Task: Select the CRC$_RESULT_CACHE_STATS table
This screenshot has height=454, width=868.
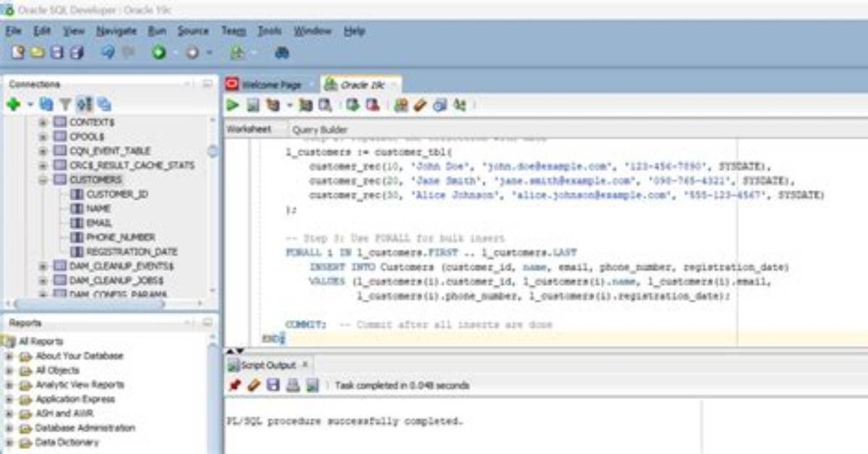Action: click(x=132, y=165)
